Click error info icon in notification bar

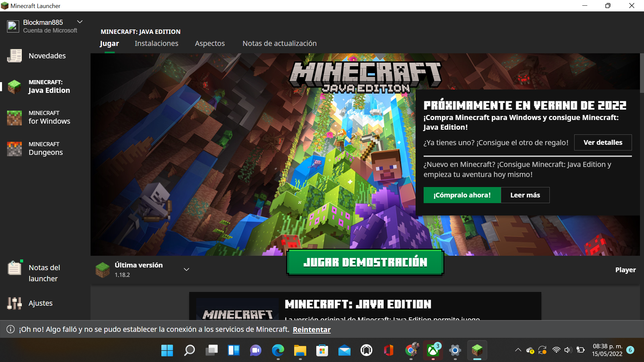tap(10, 329)
